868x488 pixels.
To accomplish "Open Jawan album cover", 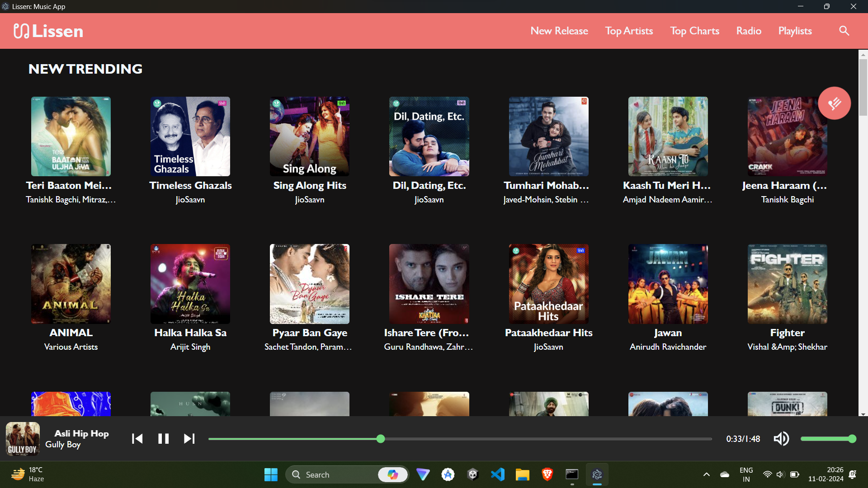I will 668,284.
